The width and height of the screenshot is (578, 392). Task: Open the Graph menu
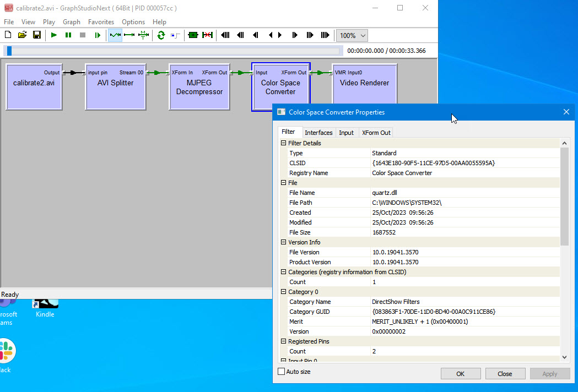pos(71,22)
